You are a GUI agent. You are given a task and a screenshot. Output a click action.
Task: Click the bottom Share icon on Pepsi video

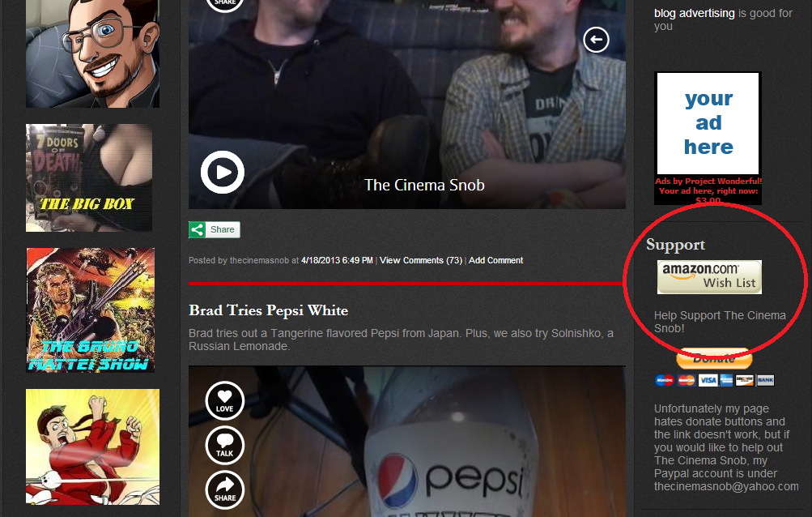tap(225, 490)
